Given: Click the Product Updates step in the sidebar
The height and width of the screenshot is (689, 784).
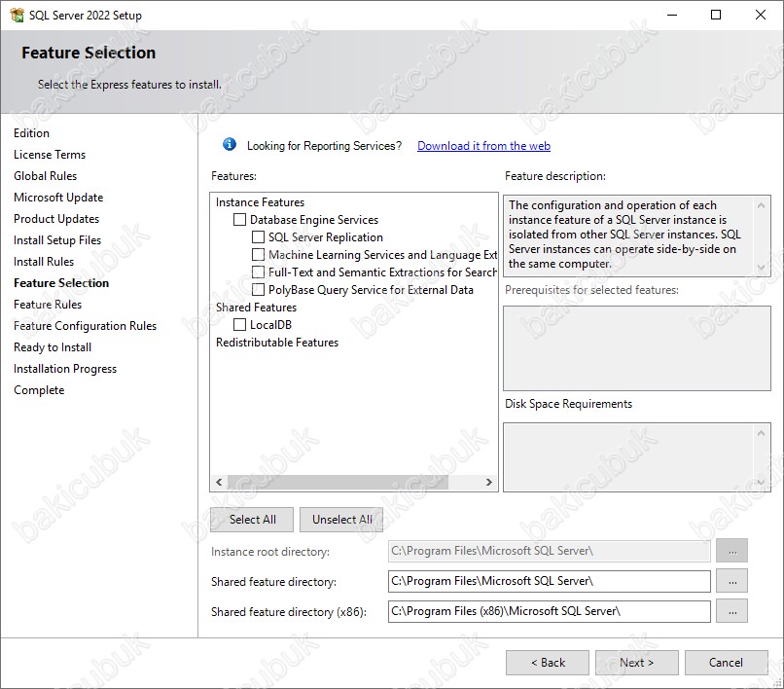Looking at the screenshot, I should coord(56,219).
